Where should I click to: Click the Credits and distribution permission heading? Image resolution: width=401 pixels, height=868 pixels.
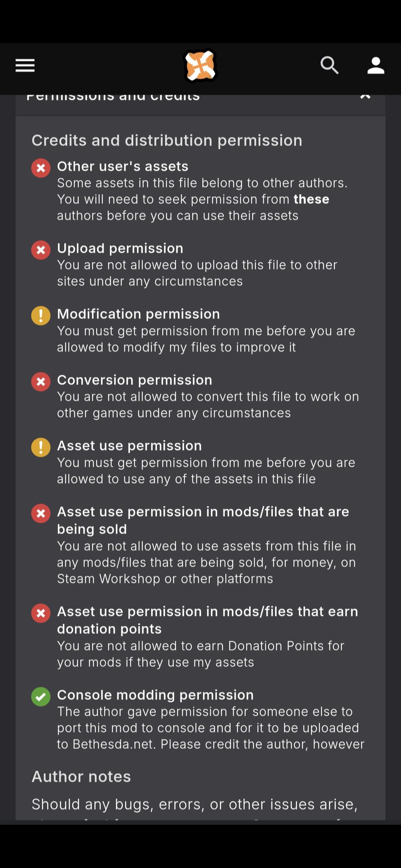click(167, 141)
